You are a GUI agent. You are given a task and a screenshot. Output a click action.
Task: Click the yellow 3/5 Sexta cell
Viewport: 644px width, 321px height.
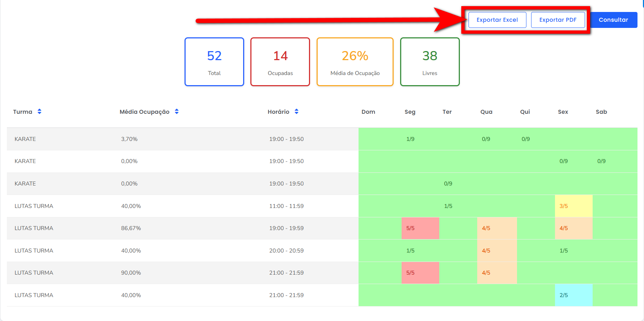[x=573, y=206]
